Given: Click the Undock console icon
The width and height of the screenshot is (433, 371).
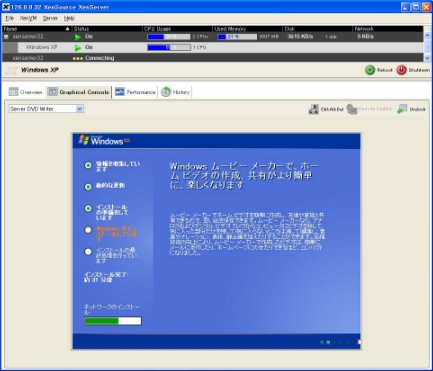Looking at the screenshot, I should (402, 109).
